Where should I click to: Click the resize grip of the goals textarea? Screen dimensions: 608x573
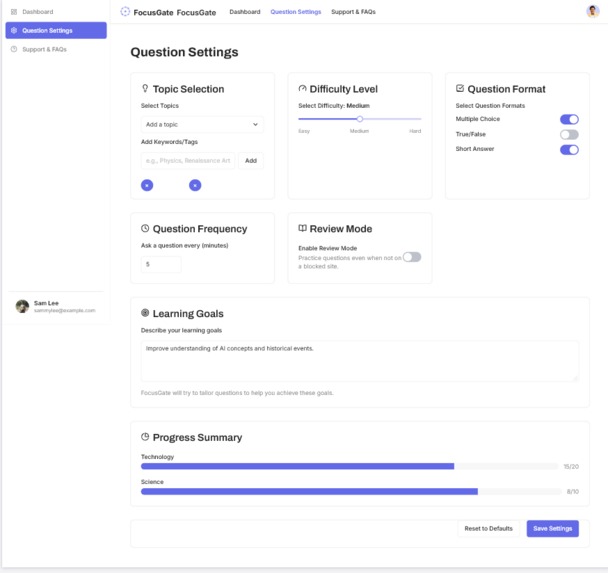575,378
